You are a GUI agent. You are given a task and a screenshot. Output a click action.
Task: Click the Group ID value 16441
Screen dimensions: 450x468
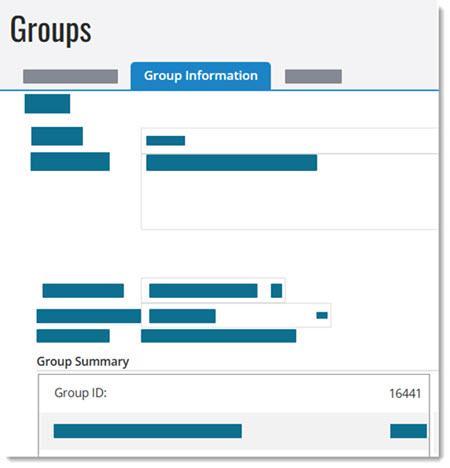tap(405, 394)
